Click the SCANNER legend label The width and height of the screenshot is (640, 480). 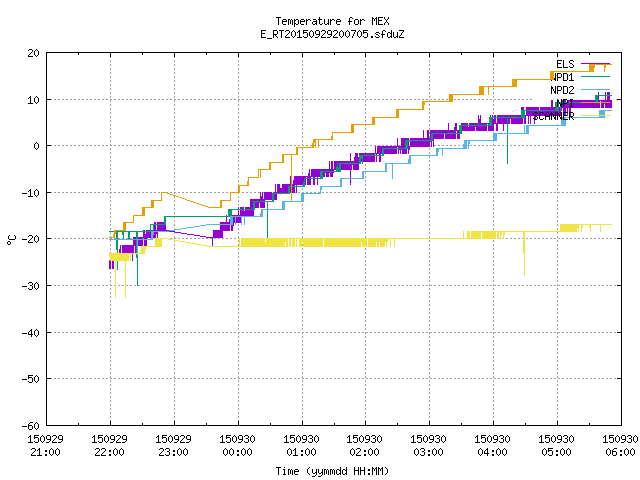(x=553, y=116)
